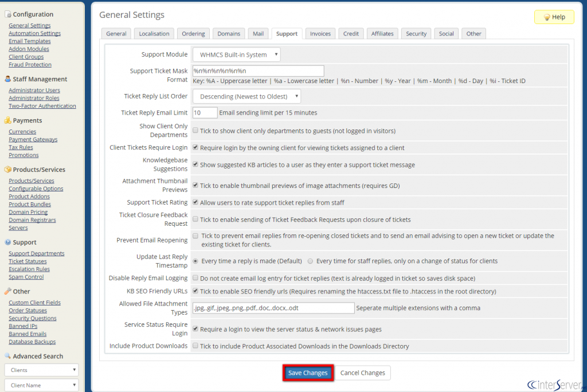
Task: Click the Products/Services box icon
Action: tap(8, 169)
